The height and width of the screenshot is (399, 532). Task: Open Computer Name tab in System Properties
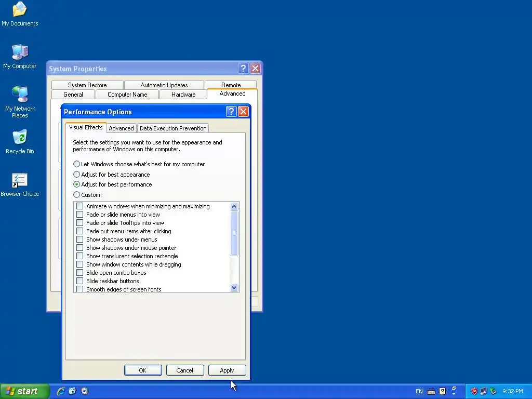pyautogui.click(x=127, y=95)
